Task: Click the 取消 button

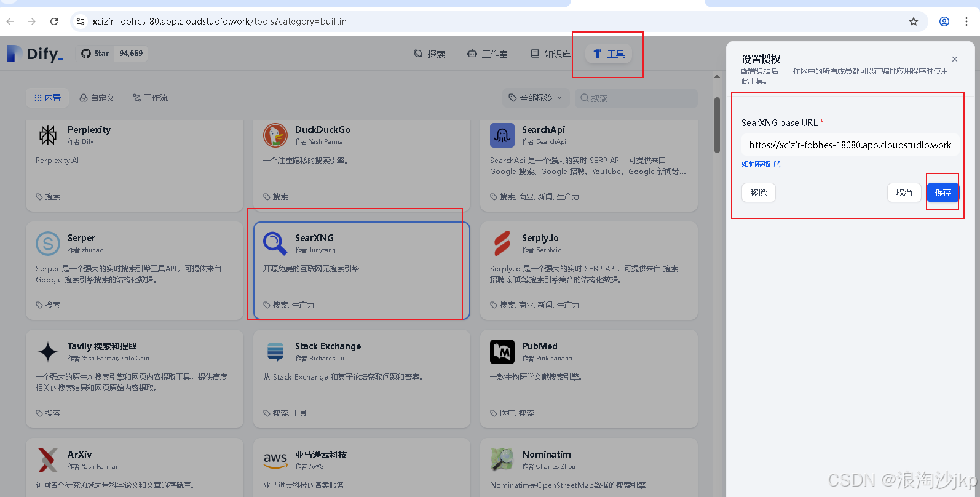Action: [x=904, y=193]
